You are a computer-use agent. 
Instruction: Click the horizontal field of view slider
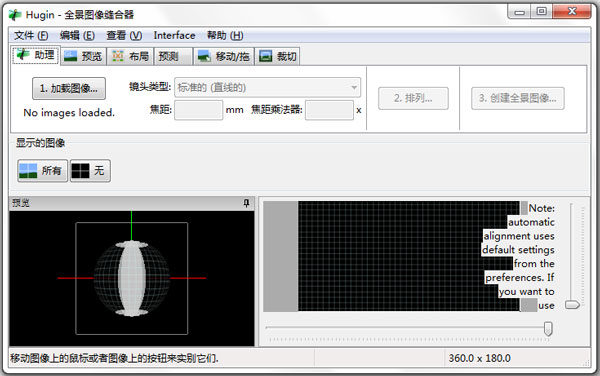click(x=408, y=328)
